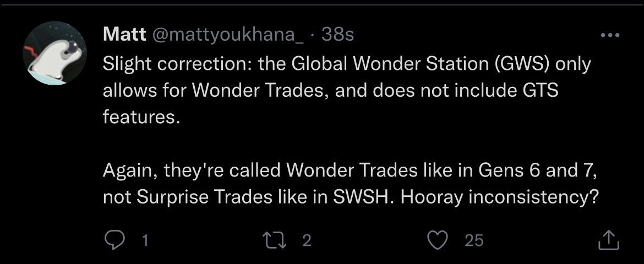This screenshot has height=264, width=644.
Task: Click the "Hooray inconsistency?" closing text
Action: [x=500, y=197]
